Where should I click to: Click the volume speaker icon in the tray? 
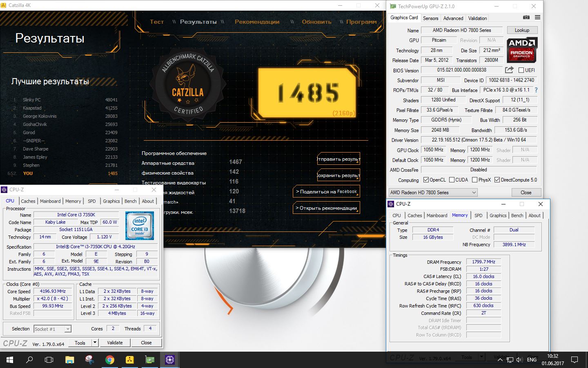[519, 360]
